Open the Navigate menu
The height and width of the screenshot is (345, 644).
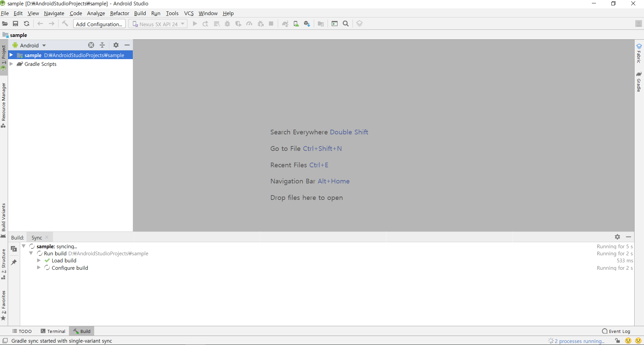point(54,13)
